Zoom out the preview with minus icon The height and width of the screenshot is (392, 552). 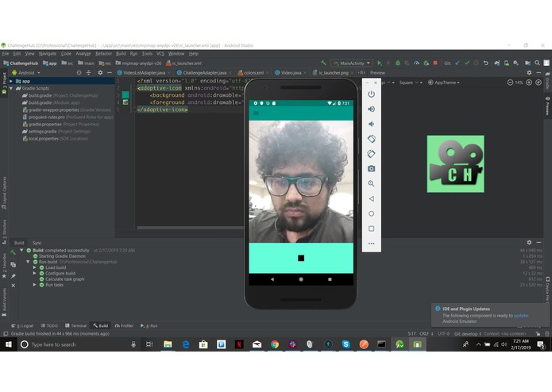[x=510, y=83]
